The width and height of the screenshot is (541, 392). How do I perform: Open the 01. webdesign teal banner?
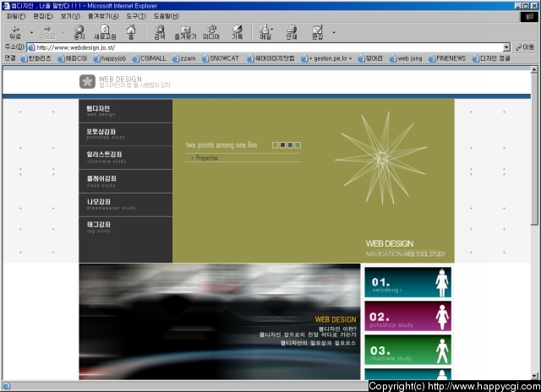click(407, 282)
